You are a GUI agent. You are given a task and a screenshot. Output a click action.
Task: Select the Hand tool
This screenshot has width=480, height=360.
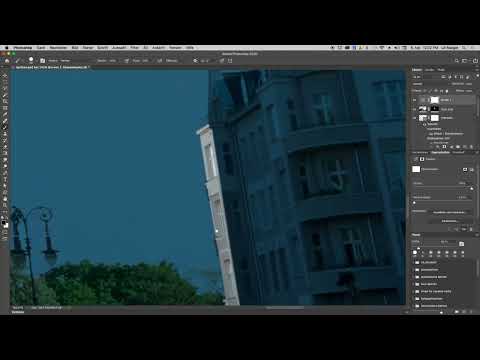(x=5, y=198)
